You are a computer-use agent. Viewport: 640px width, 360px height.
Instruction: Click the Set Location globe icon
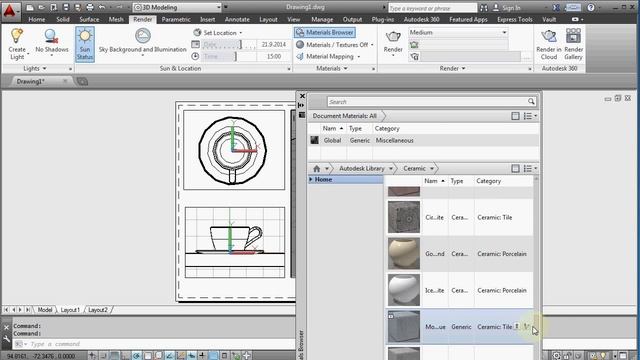click(197, 32)
